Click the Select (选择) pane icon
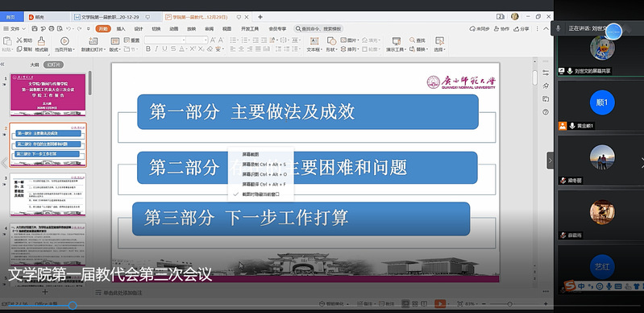Viewport: 644px width, 313px height. pos(439,40)
